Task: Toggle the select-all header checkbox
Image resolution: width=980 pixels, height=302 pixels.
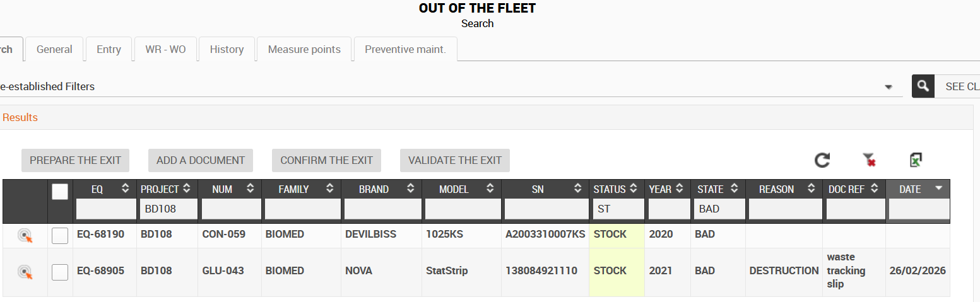Action: point(60,192)
